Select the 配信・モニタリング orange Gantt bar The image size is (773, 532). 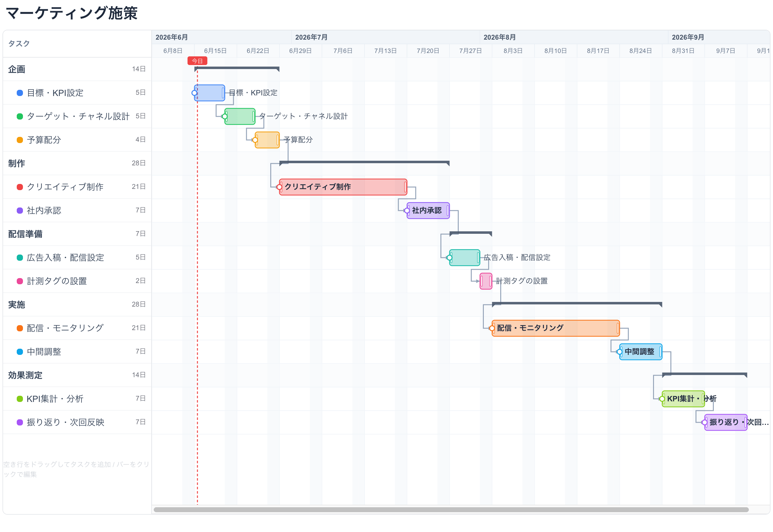pyautogui.click(x=555, y=328)
